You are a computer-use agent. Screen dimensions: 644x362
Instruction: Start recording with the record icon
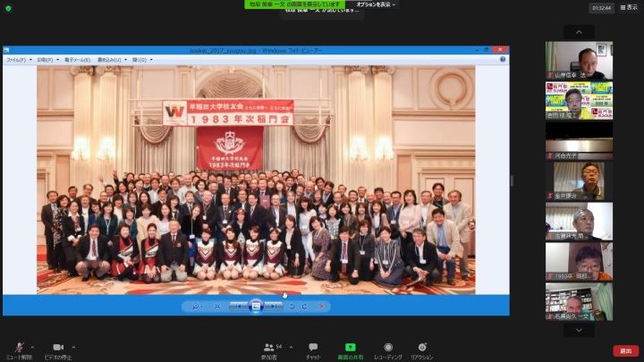[387, 347]
